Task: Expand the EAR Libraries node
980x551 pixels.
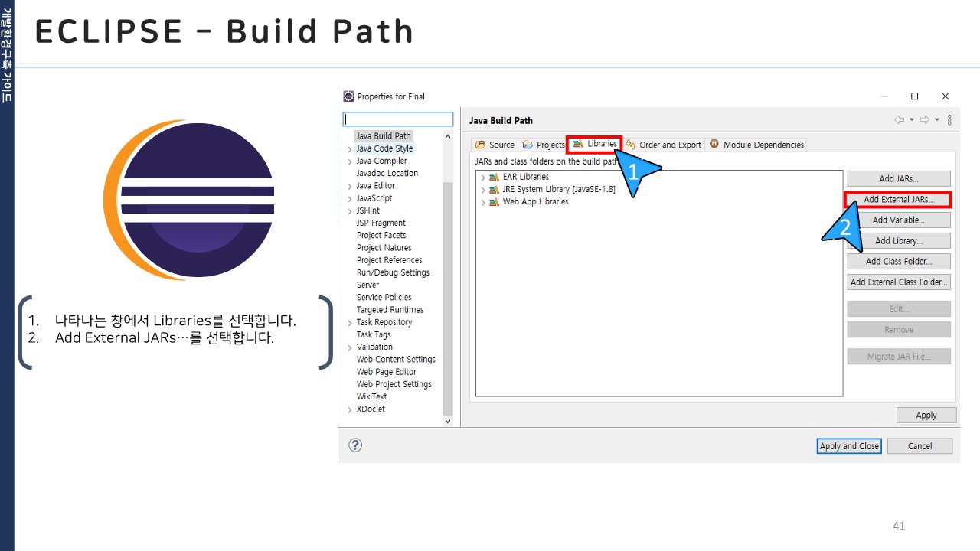Action: 483,178
